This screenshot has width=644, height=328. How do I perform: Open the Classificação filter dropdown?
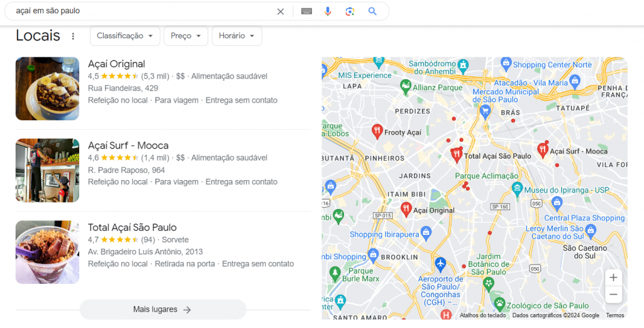tap(125, 36)
